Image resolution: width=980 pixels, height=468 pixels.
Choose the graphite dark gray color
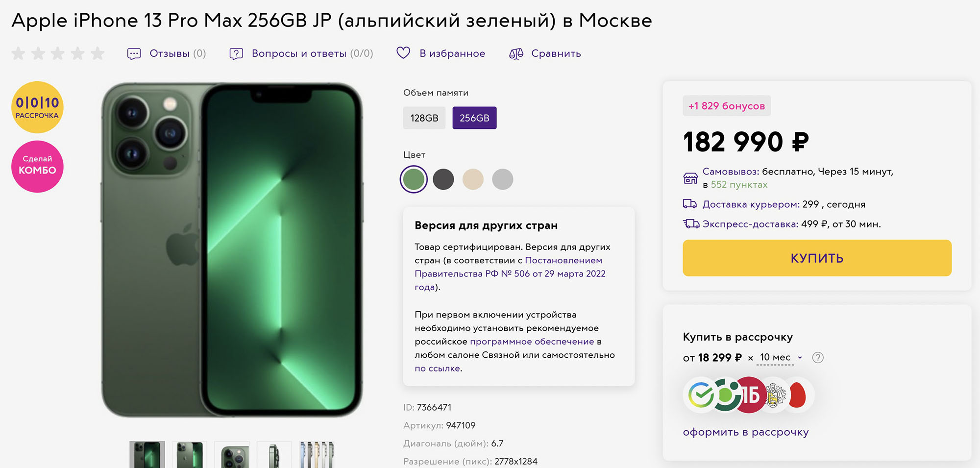pos(443,179)
